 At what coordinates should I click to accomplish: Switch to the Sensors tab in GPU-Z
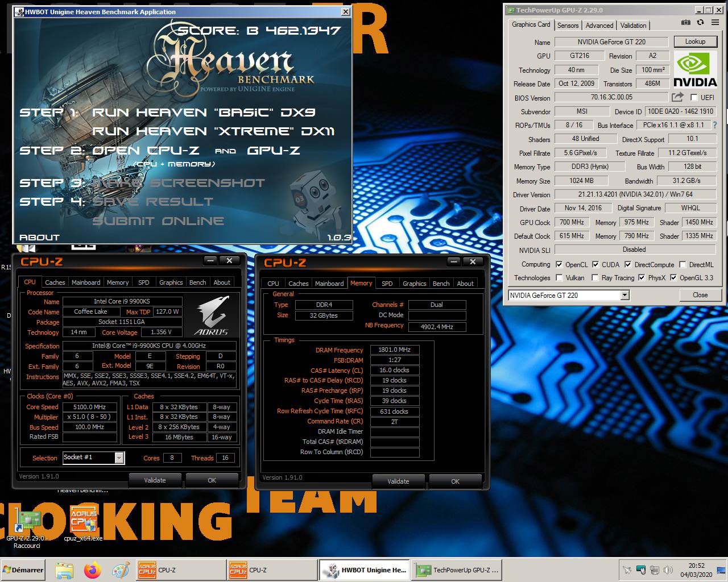pyautogui.click(x=568, y=26)
